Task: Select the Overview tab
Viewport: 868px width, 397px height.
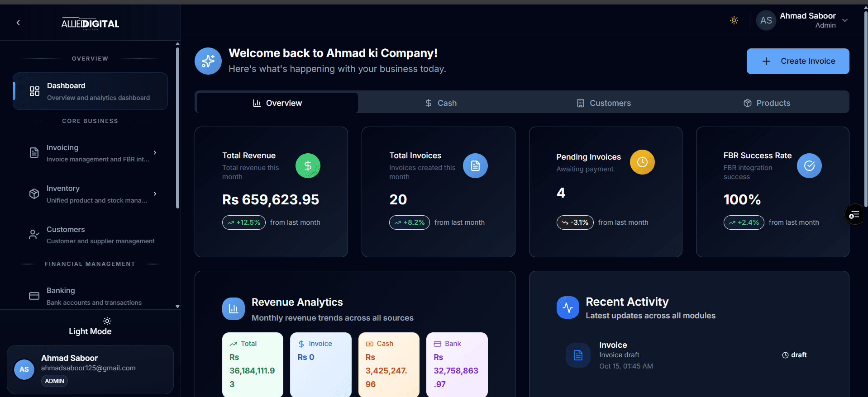Action: (277, 103)
